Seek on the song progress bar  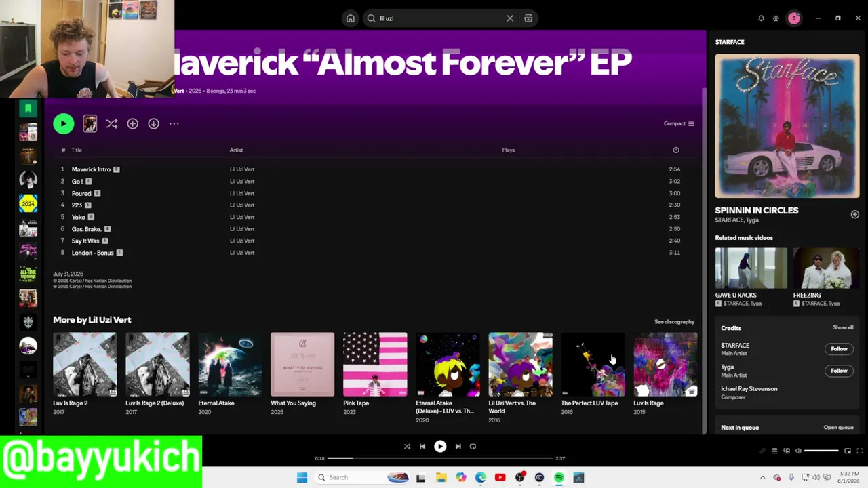[441, 458]
